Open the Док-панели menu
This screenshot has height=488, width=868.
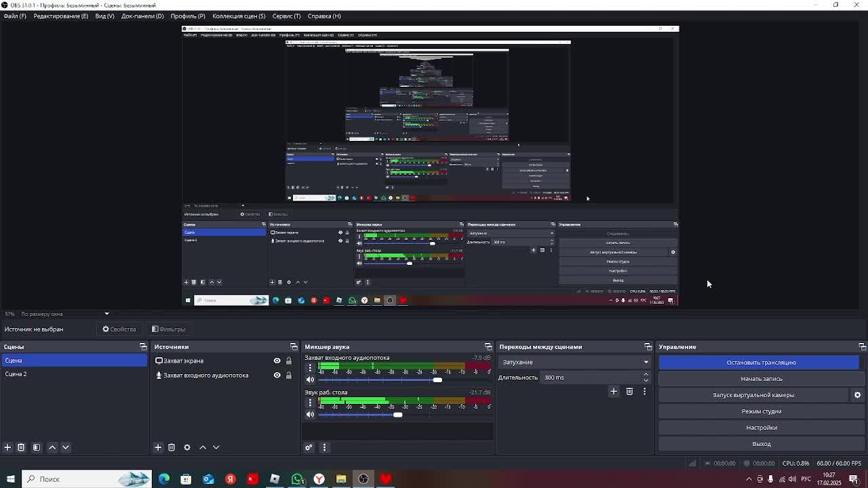click(142, 16)
